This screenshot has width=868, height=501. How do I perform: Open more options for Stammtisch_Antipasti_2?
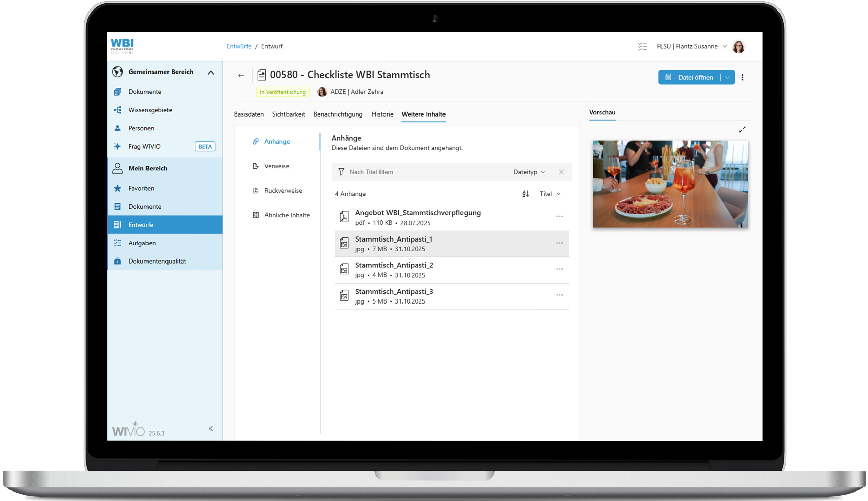click(559, 269)
